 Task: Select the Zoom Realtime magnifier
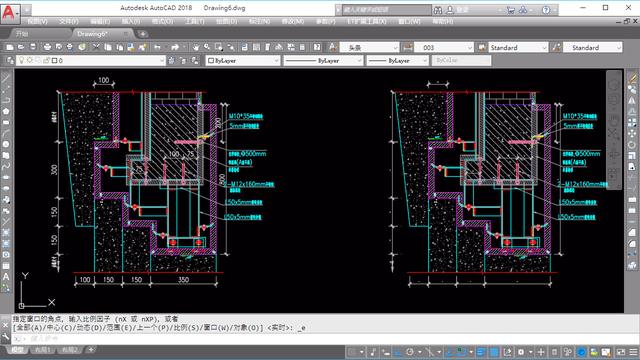(x=207, y=47)
